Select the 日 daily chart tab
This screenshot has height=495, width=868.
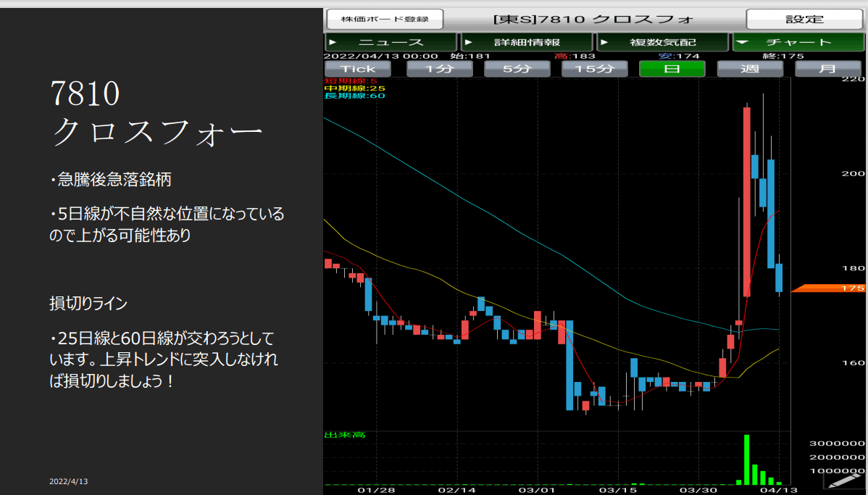click(x=672, y=69)
